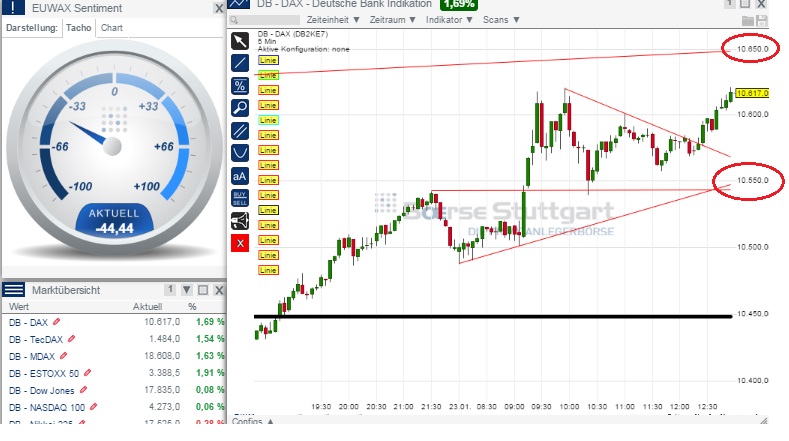Image resolution: width=789 pixels, height=441 pixels.
Task: Click the floppy disk save icon
Action: [x=762, y=21]
